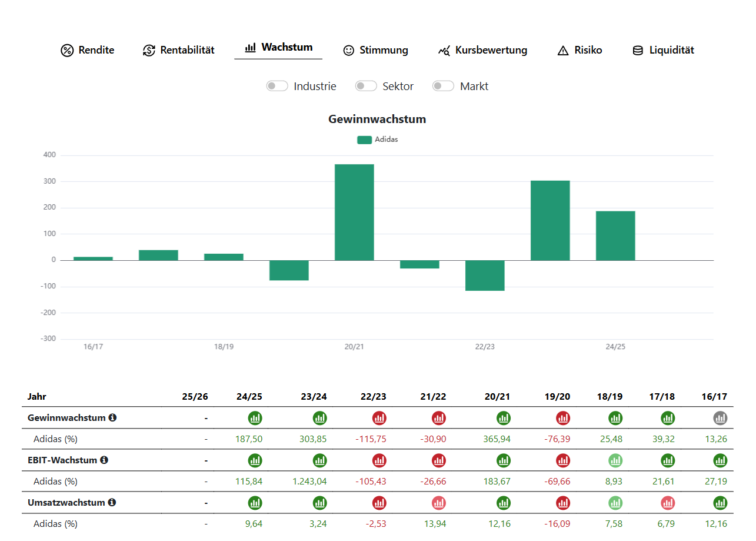Click the Gewinnwachstum chart title

click(377, 120)
